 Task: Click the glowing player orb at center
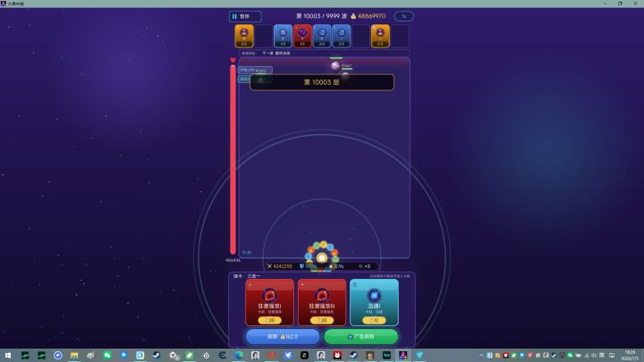click(x=322, y=257)
